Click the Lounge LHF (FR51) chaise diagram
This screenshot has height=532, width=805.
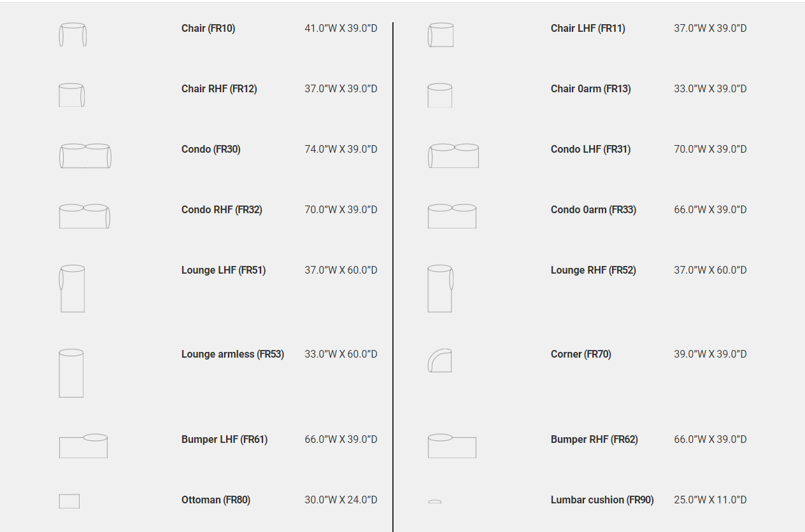click(72, 288)
